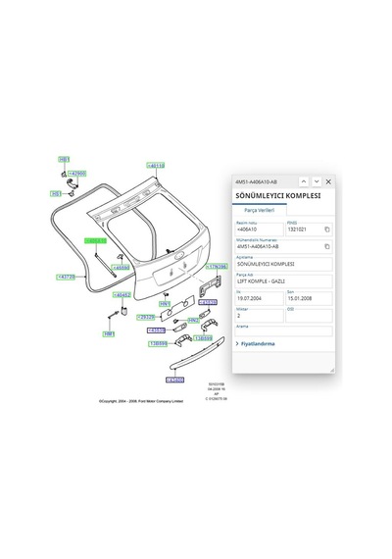Viewport: 392px width, 559px height.
Task: Click the highlighted green gas strut label
Action: point(95,241)
